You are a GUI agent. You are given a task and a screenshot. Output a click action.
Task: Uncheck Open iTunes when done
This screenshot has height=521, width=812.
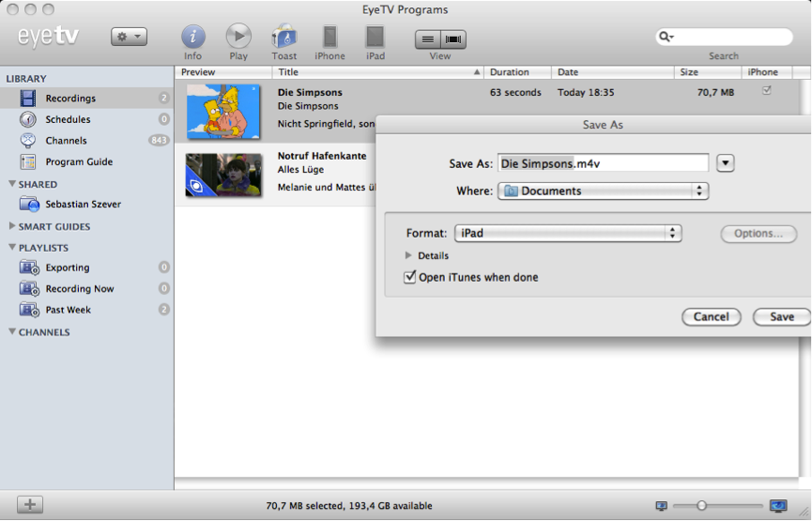click(x=409, y=277)
